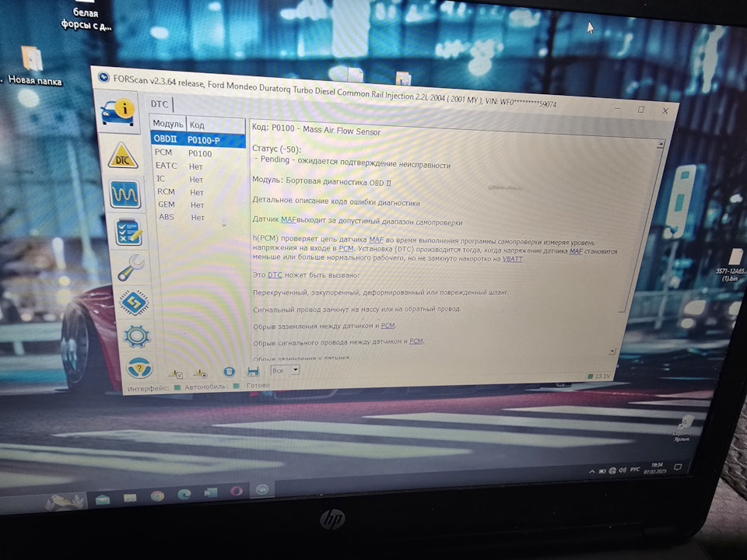
Task: Open the Mail taskbar icon
Action: (x=103, y=499)
